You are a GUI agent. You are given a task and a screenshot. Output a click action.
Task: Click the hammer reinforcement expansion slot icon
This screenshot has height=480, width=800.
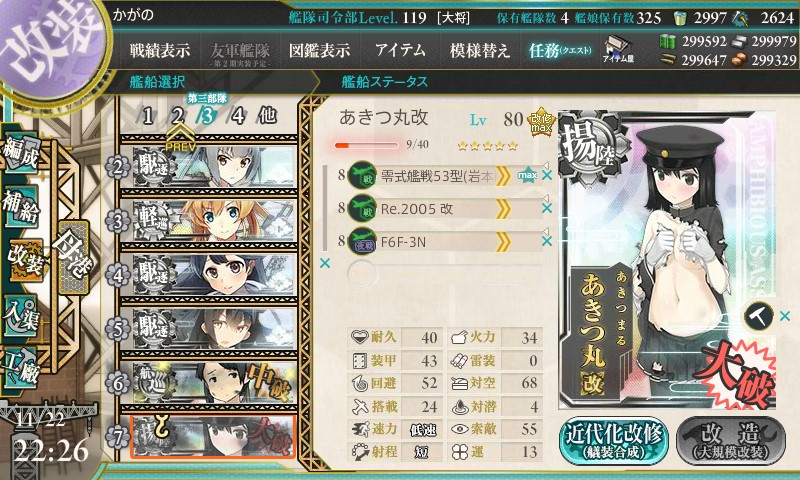[x=759, y=316]
